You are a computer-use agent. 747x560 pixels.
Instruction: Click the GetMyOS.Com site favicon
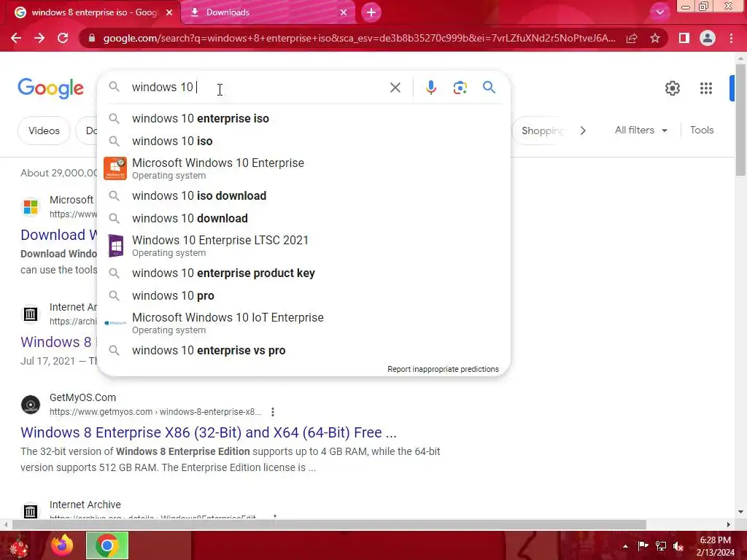pyautogui.click(x=31, y=405)
